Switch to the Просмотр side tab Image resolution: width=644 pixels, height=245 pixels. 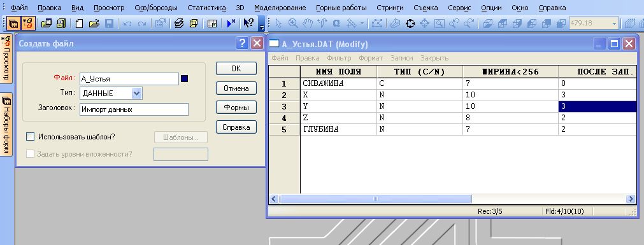point(6,59)
